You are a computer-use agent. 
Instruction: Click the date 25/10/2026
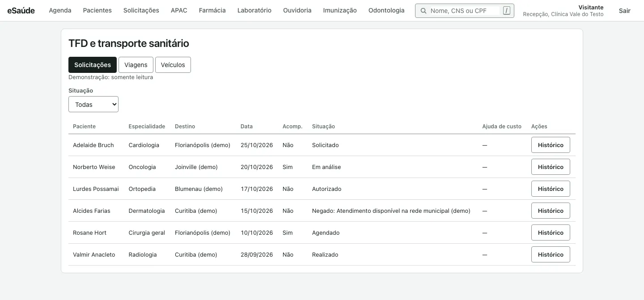[257, 145]
